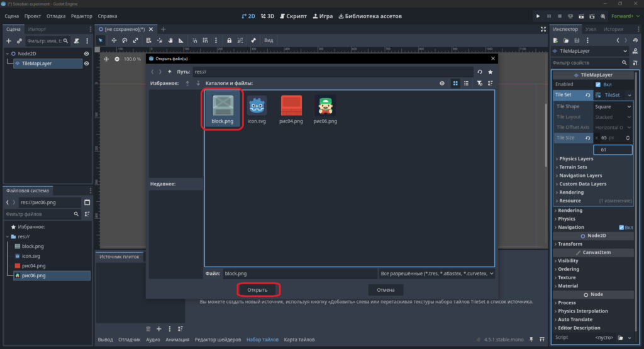Open Movie Maker mode icon
644x349 pixels.
pyautogui.click(x=602, y=16)
